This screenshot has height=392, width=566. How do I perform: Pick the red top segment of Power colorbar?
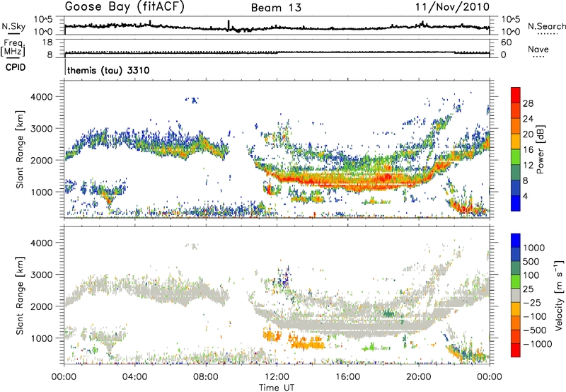[516, 91]
